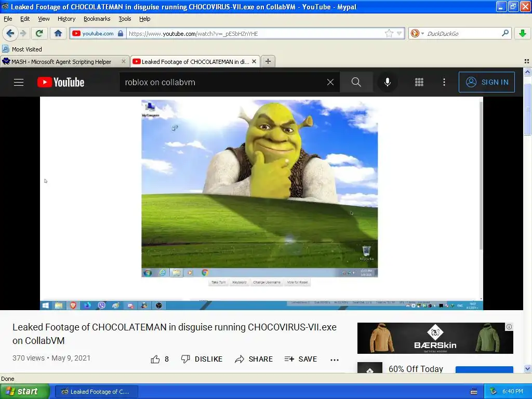Bookmark this page with the star icon
This screenshot has width=532, height=399.
[389, 33]
